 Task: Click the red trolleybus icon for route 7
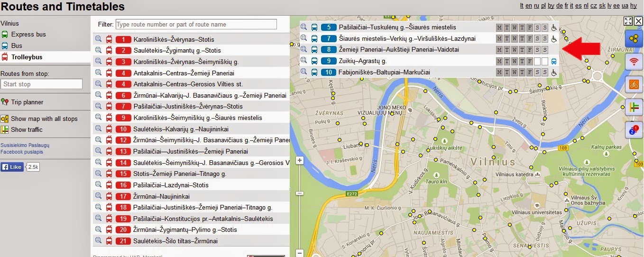tap(109, 106)
